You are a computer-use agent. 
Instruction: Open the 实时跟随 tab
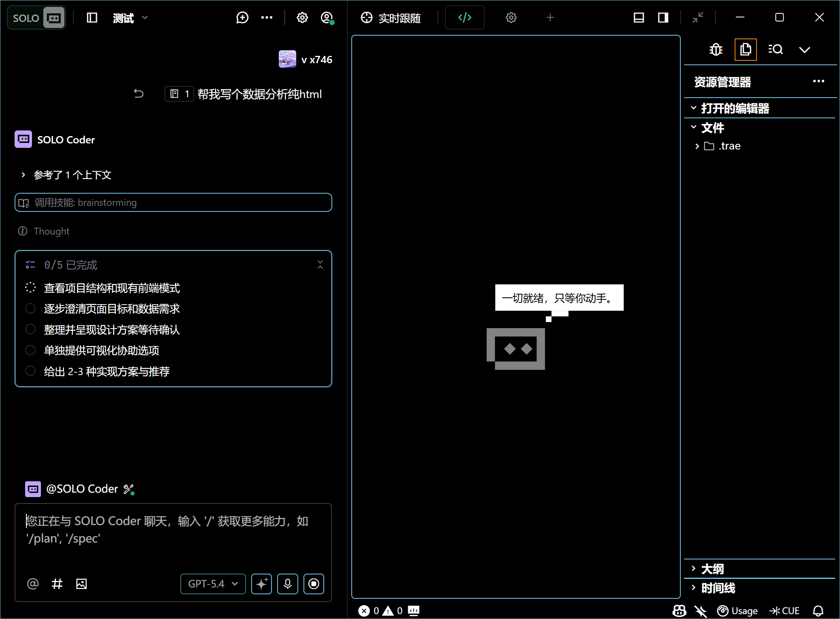(391, 18)
